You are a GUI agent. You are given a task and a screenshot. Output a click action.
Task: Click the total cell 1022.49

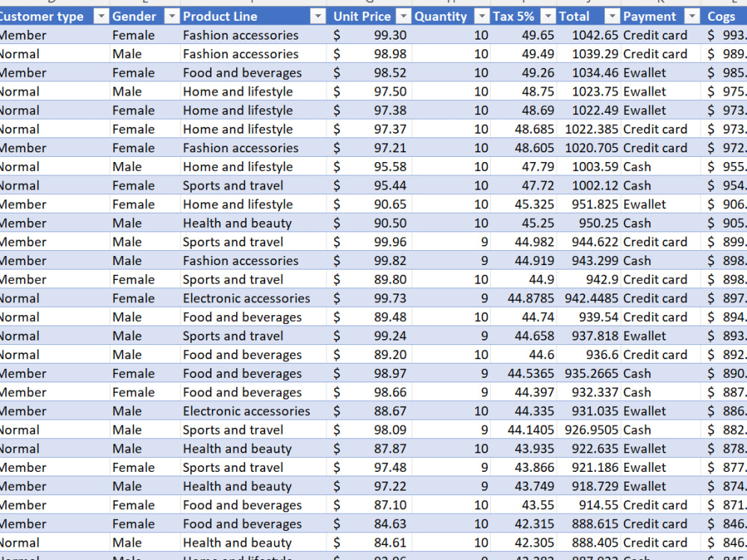click(x=589, y=111)
